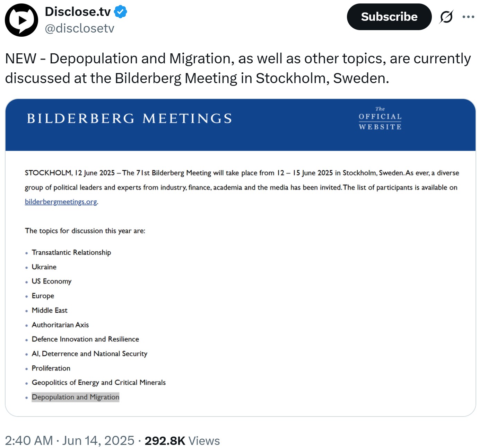Open the three-dot more options menu

point(468,17)
